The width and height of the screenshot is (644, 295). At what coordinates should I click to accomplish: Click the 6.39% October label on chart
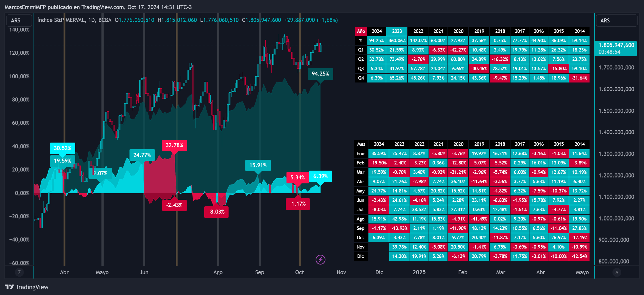point(320,176)
